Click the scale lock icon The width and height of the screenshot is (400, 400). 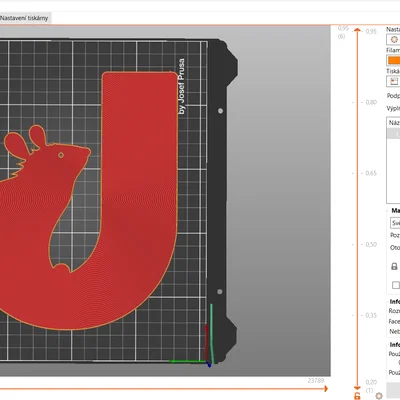pyautogui.click(x=394, y=266)
